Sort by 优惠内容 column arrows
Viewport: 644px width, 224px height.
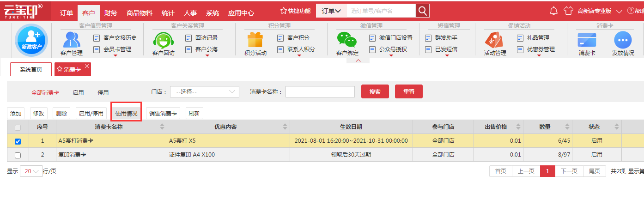tap(285, 127)
